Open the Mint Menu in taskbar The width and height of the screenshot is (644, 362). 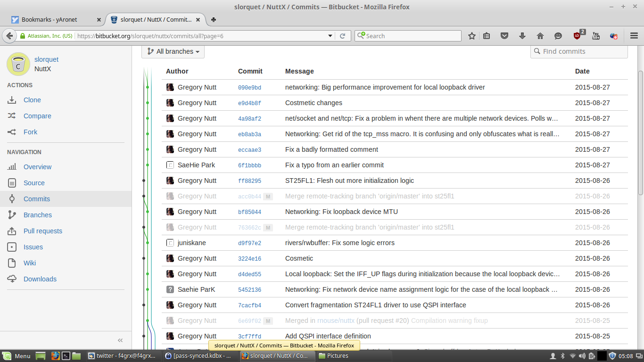coord(17,356)
